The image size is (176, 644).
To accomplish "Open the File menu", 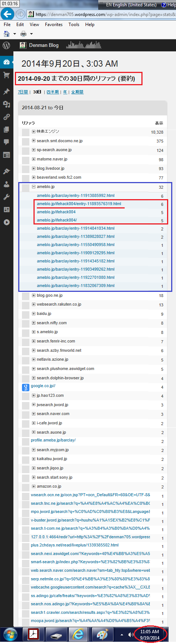I will (x=7, y=25).
